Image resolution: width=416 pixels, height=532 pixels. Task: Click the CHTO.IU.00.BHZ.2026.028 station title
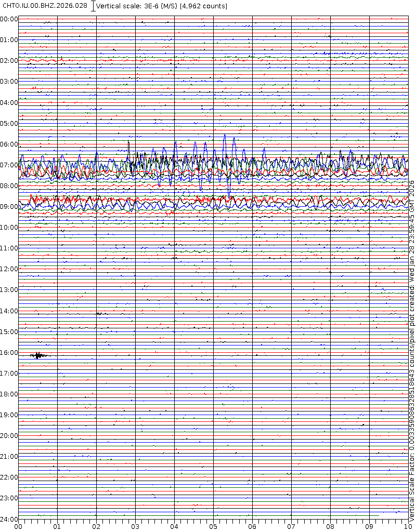[45, 6]
